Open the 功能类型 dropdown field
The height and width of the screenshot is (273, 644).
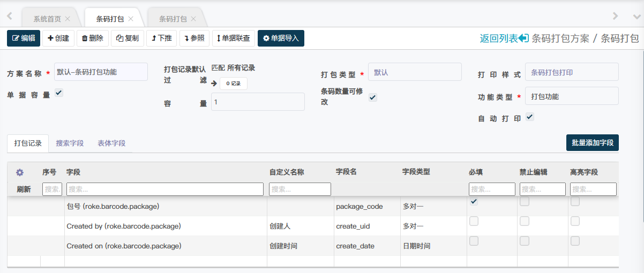tap(572, 96)
